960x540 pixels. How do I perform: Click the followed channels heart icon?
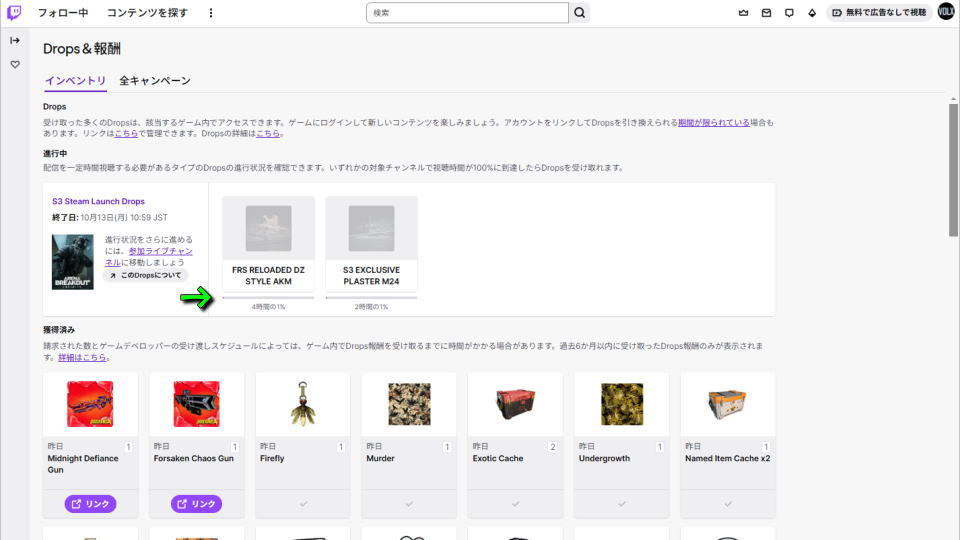(x=15, y=64)
